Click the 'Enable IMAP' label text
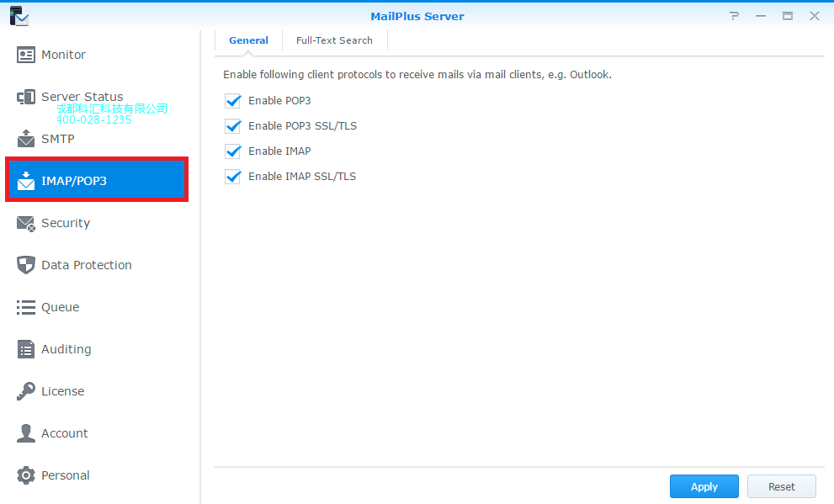Screen dimensions: 834x504 (279, 151)
